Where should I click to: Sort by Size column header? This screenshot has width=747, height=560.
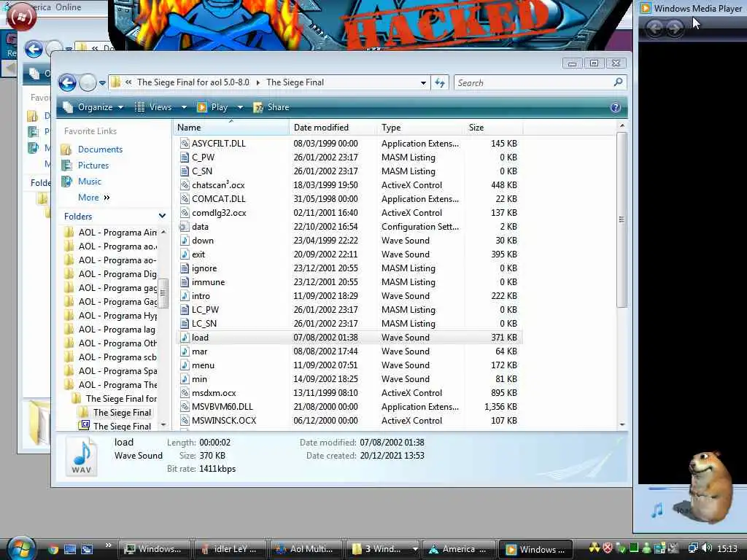(494, 128)
